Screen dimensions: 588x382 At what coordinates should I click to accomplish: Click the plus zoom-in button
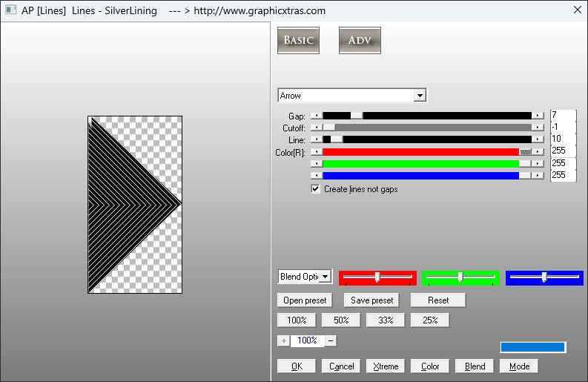(283, 340)
